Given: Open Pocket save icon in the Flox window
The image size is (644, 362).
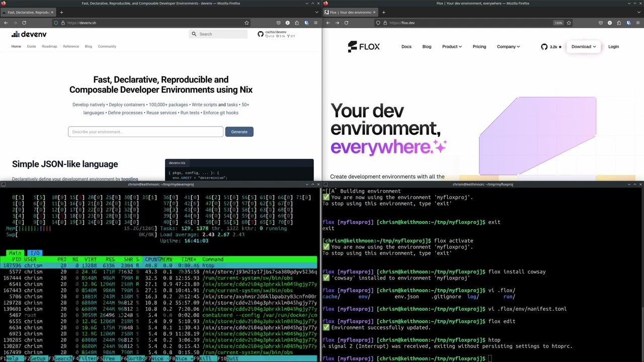Looking at the screenshot, I should 601,23.
